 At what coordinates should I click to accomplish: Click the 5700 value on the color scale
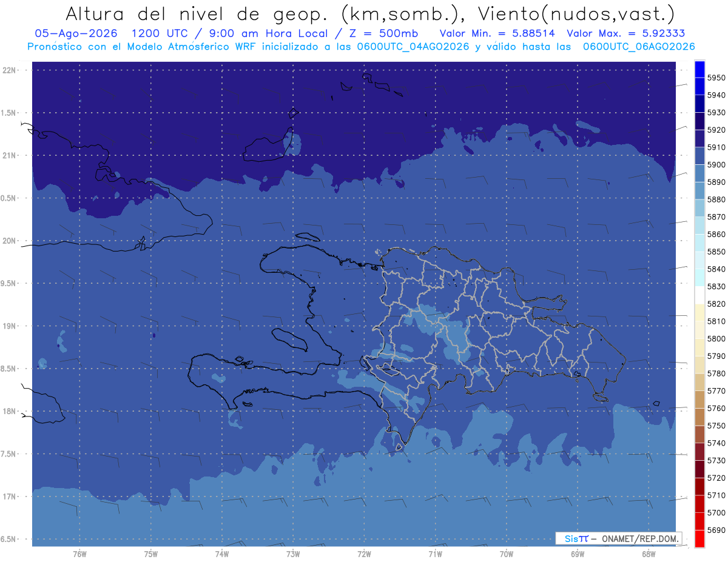[x=716, y=512]
